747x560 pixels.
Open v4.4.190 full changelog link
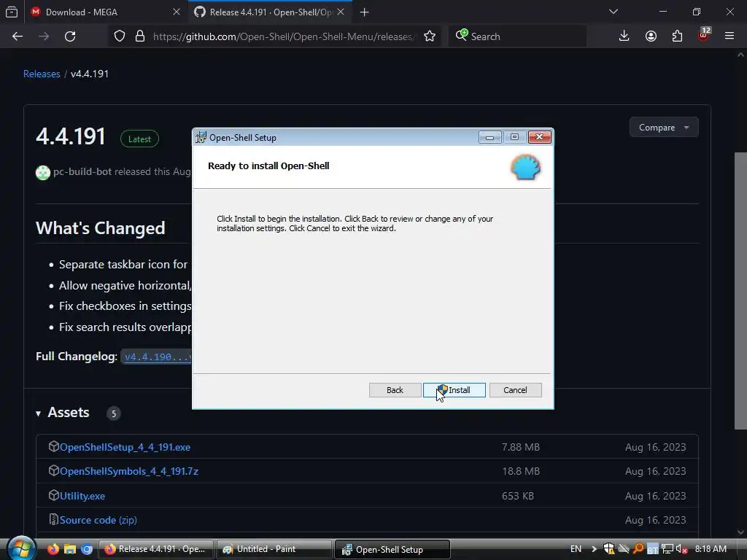click(x=158, y=357)
